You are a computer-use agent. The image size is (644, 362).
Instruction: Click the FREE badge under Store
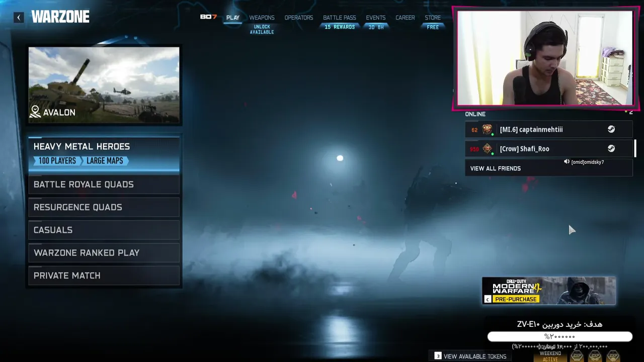coord(433,27)
